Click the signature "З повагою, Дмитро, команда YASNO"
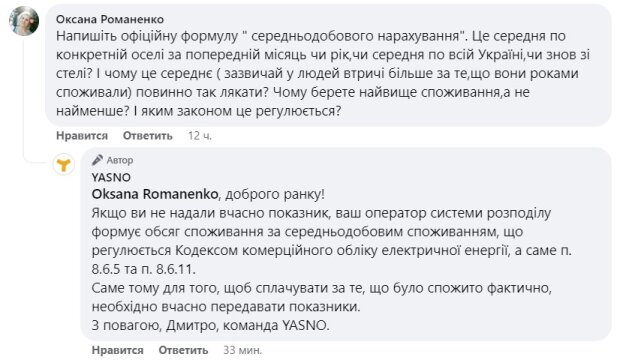Viewport: 620px width, 360px height. click(x=209, y=326)
